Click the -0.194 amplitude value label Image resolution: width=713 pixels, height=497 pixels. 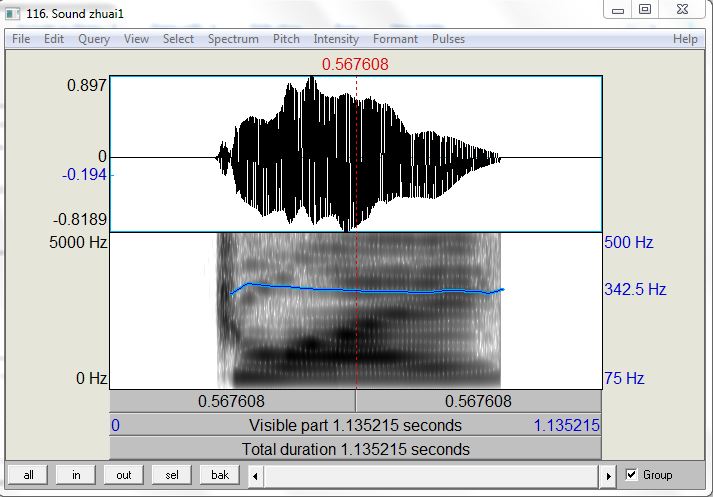click(x=84, y=175)
